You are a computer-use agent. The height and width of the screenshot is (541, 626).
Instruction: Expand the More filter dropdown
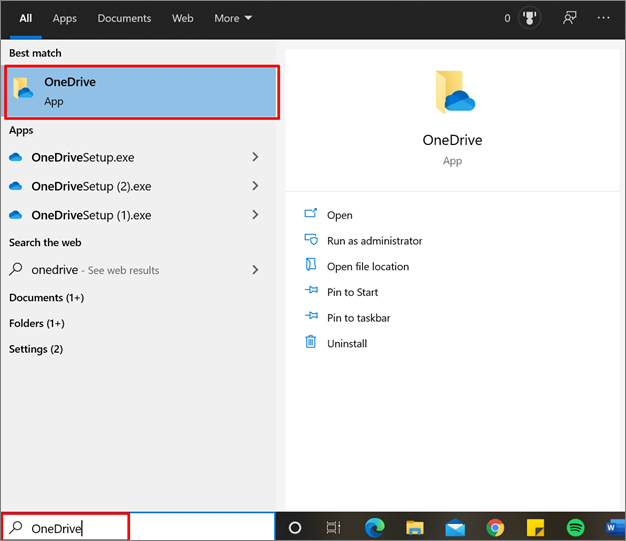pyautogui.click(x=233, y=18)
